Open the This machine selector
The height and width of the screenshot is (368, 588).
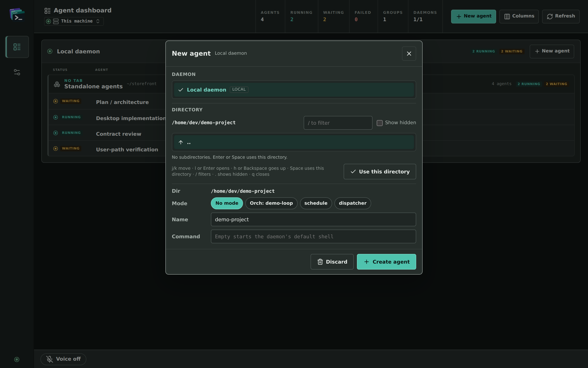pos(74,21)
